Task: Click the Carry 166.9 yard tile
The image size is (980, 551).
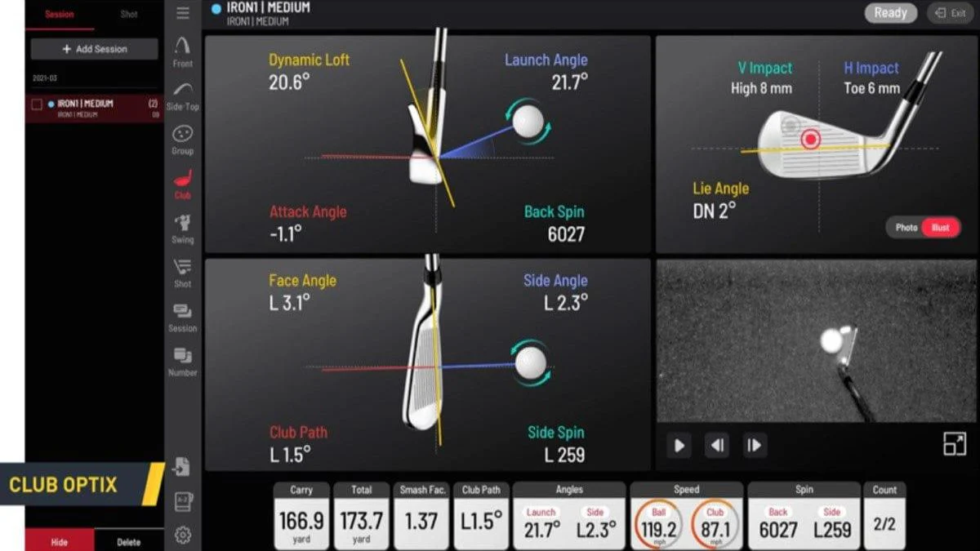Action: (301, 514)
